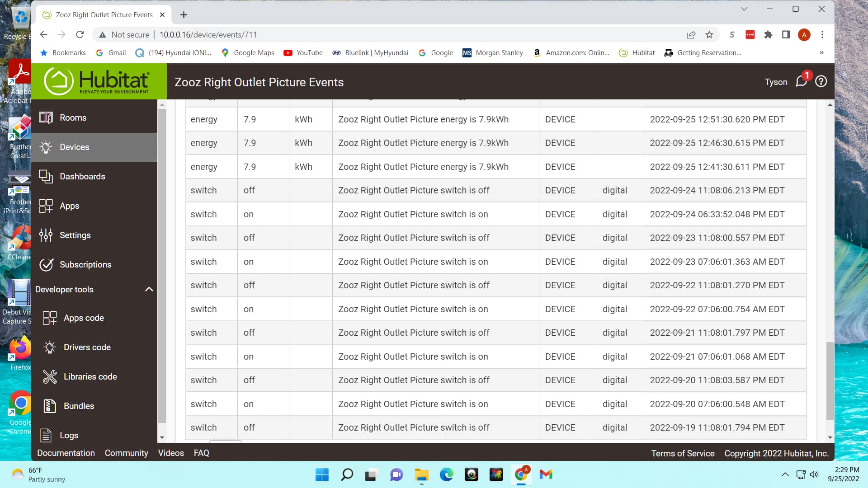The width and height of the screenshot is (868, 488).
Task: Click the address bar URL field
Action: click(407, 35)
